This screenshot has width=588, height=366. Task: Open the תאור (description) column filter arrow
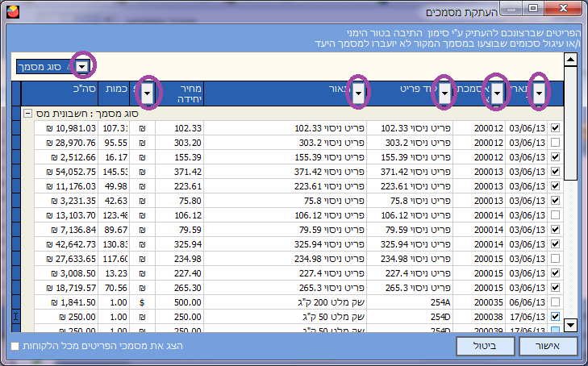[x=359, y=94]
